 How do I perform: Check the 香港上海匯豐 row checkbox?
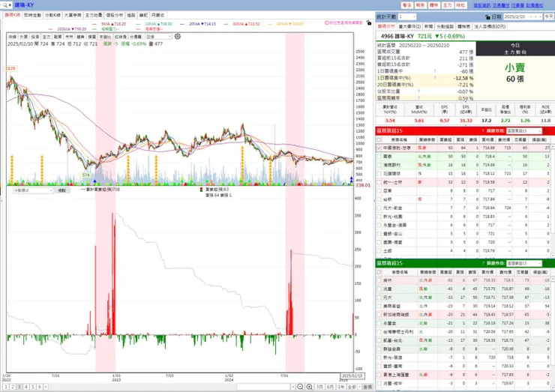tap(379, 375)
